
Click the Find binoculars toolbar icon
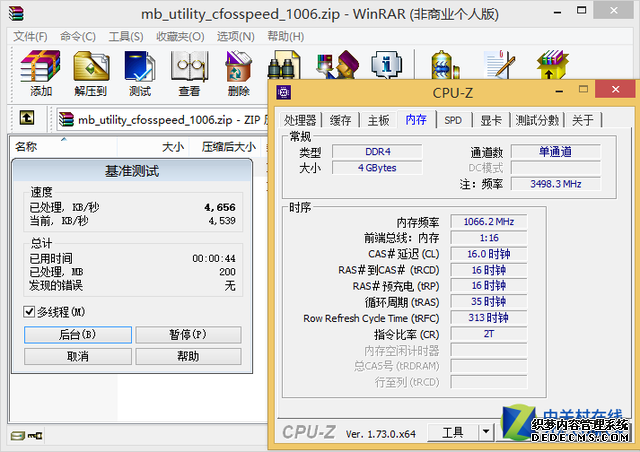tap(284, 65)
